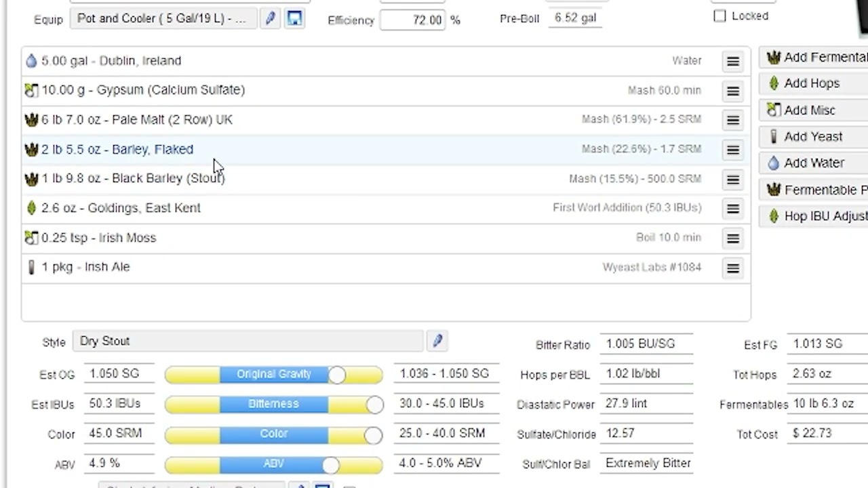Open menu for Dublin, Ireland water row
This screenshot has width=868, height=488.
733,61
